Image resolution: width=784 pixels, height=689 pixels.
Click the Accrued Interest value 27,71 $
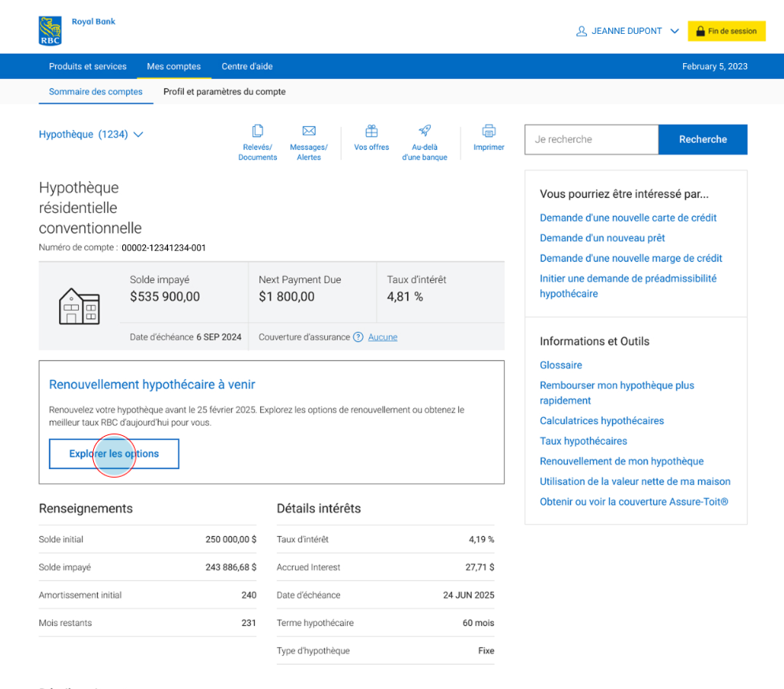pyautogui.click(x=480, y=567)
